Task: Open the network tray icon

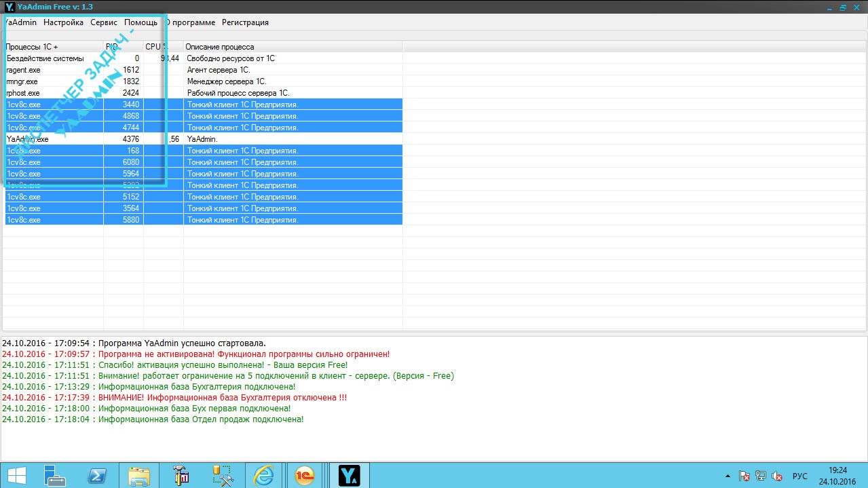Action: click(761, 476)
